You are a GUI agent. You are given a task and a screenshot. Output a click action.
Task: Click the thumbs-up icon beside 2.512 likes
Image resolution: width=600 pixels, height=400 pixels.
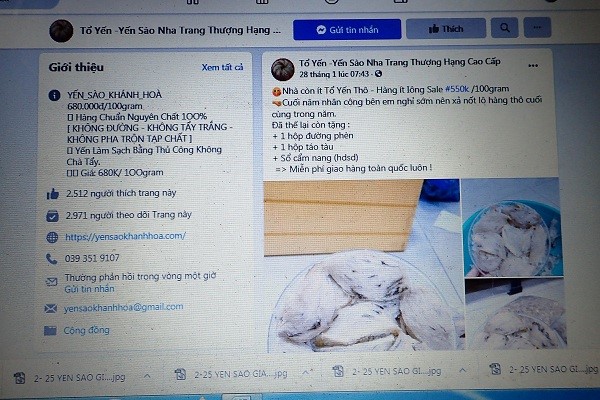point(53,194)
